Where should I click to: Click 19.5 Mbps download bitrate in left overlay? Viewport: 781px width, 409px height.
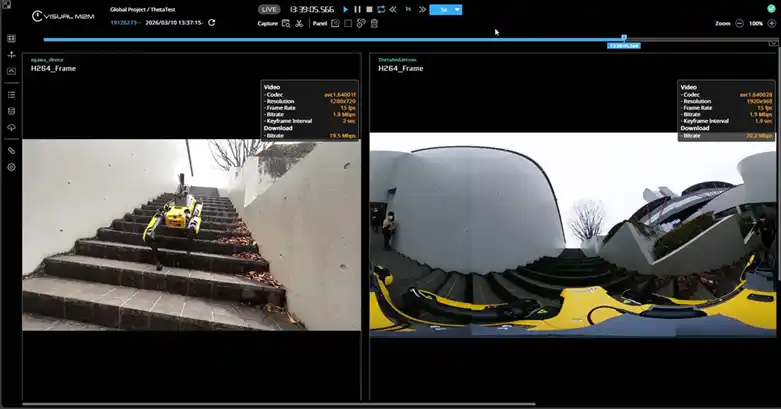click(343, 136)
